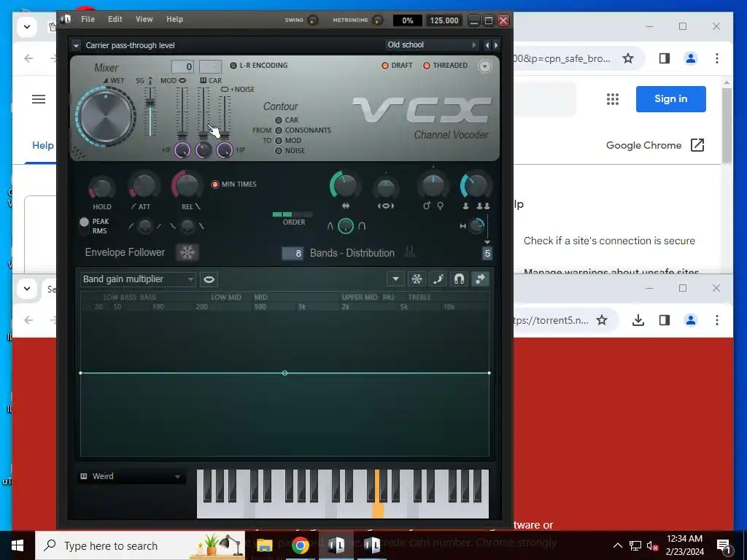Click the large WET mix knob
This screenshot has height=560, width=747.
click(x=106, y=117)
